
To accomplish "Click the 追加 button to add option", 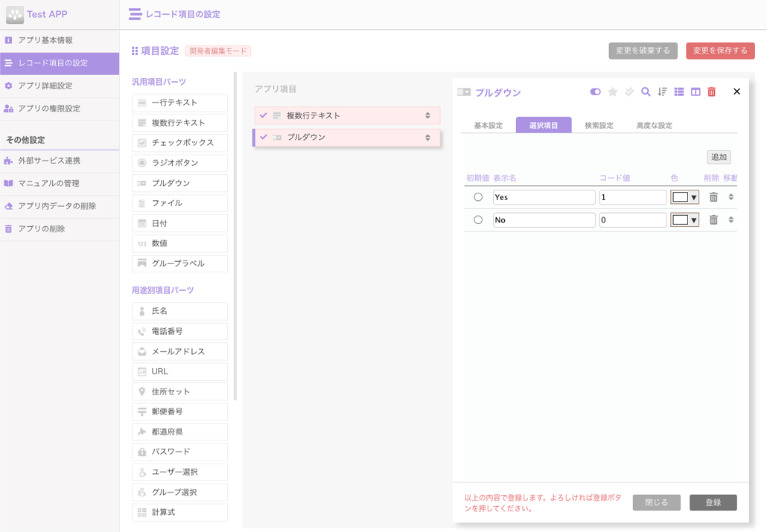I will point(719,157).
